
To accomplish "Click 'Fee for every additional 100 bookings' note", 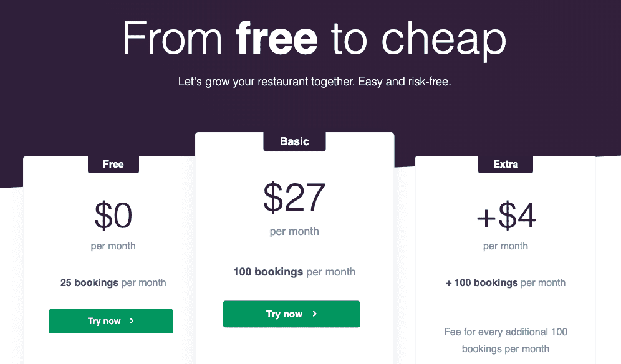I will click(506, 340).
